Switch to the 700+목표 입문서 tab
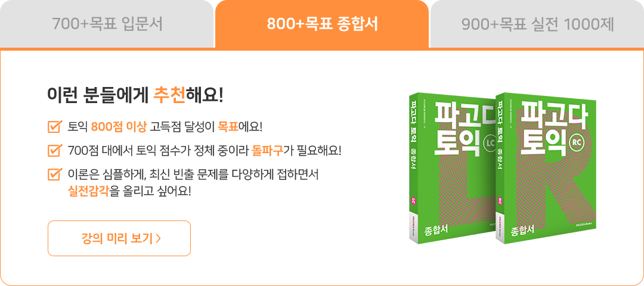Image resolution: width=644 pixels, height=286 pixels. click(107, 24)
